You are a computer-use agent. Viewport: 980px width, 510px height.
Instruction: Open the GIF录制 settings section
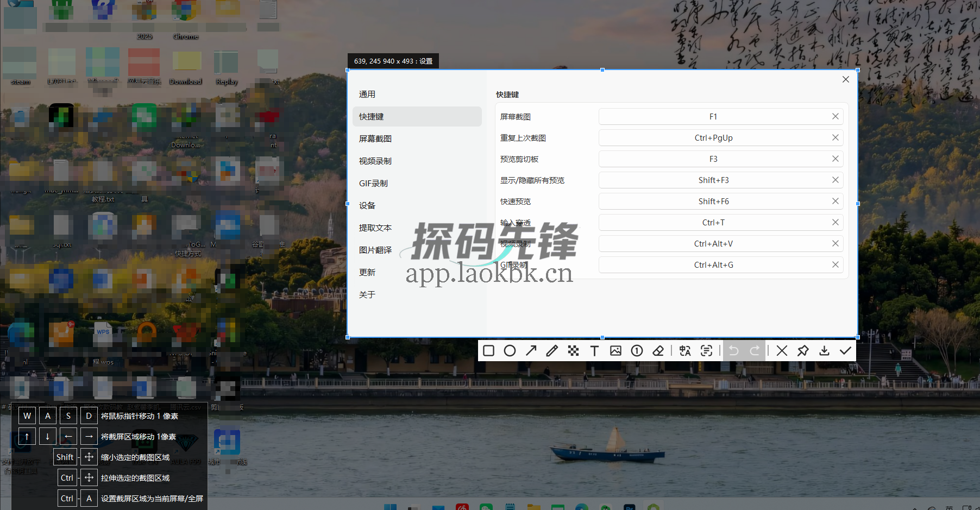click(x=373, y=182)
